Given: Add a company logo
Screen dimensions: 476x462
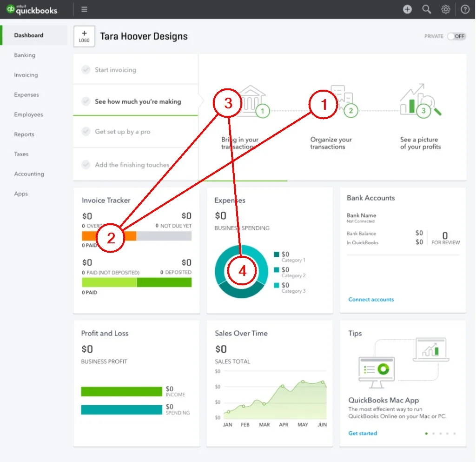Looking at the screenshot, I should coord(84,36).
